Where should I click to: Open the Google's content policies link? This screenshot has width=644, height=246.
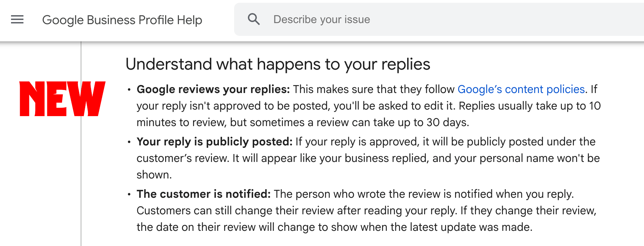[x=521, y=89]
